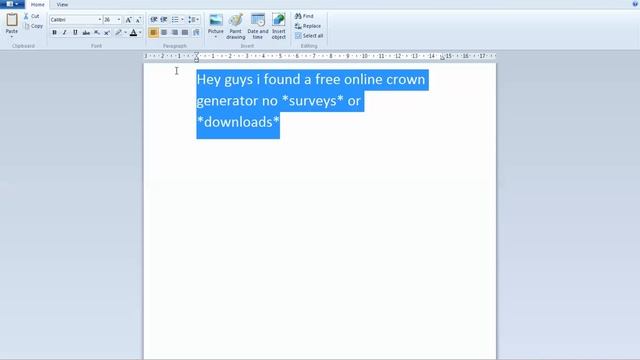The height and width of the screenshot is (360, 640).
Task: Grow the font size
Action: pyautogui.click(x=129, y=20)
